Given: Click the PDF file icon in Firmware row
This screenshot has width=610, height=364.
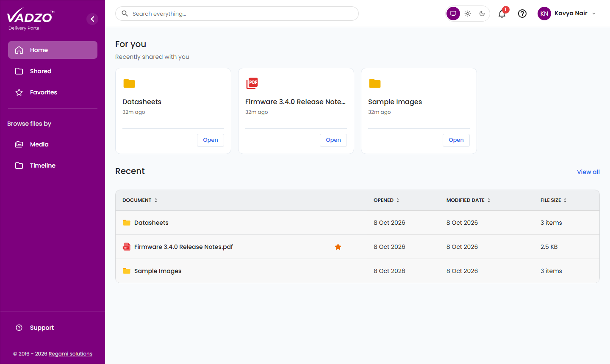Looking at the screenshot, I should click(x=127, y=247).
